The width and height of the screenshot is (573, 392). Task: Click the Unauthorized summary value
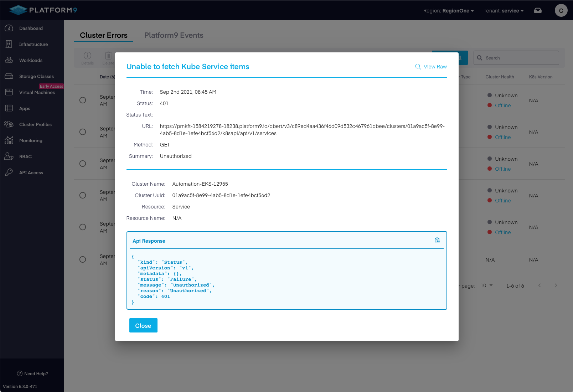(x=176, y=156)
